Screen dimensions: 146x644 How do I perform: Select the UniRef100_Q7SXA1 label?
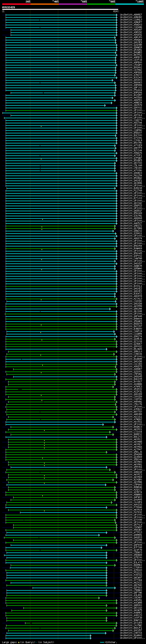(x=131, y=138)
